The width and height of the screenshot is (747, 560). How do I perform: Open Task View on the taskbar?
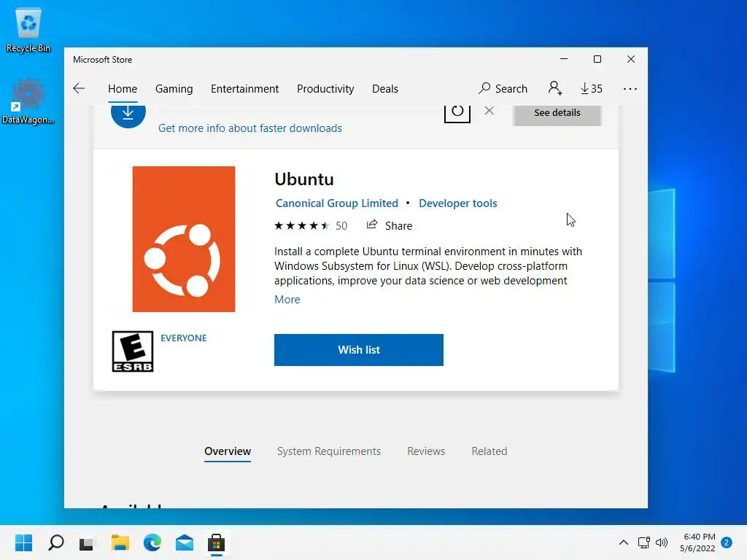point(87,542)
